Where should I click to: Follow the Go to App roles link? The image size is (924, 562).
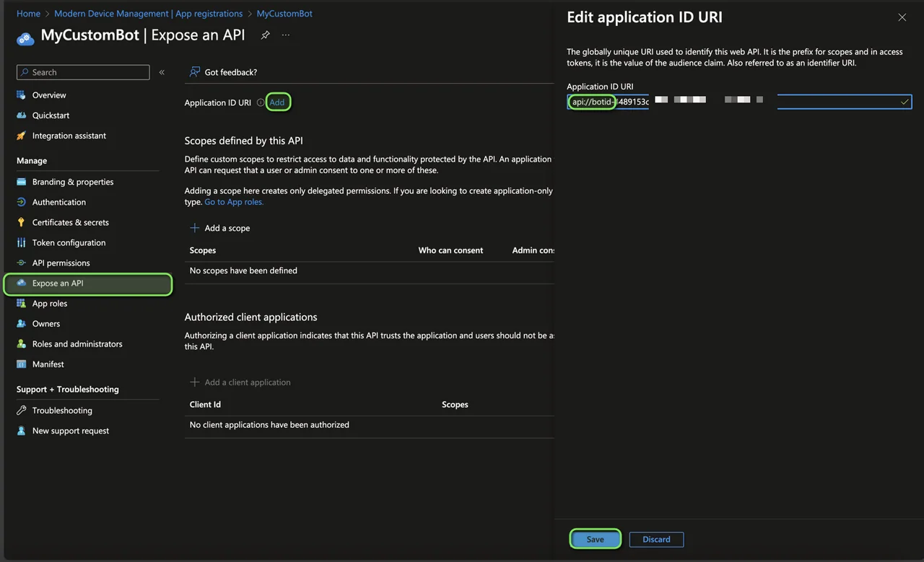pos(234,202)
